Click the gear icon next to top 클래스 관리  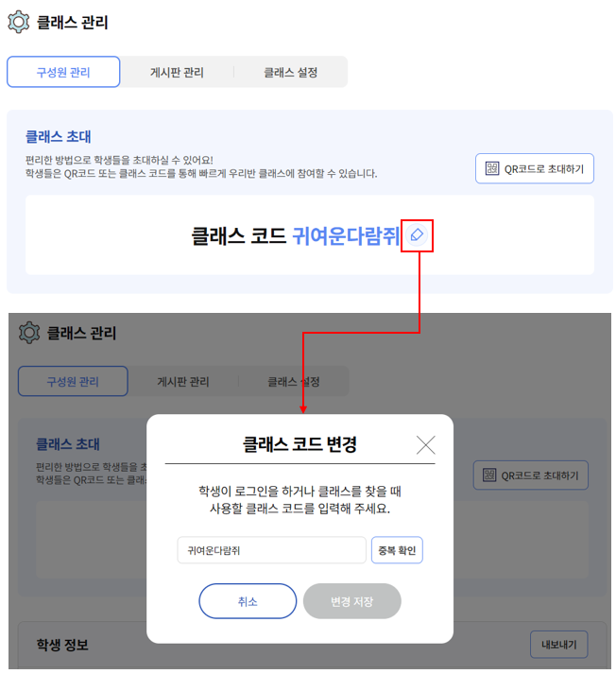pyautogui.click(x=19, y=22)
